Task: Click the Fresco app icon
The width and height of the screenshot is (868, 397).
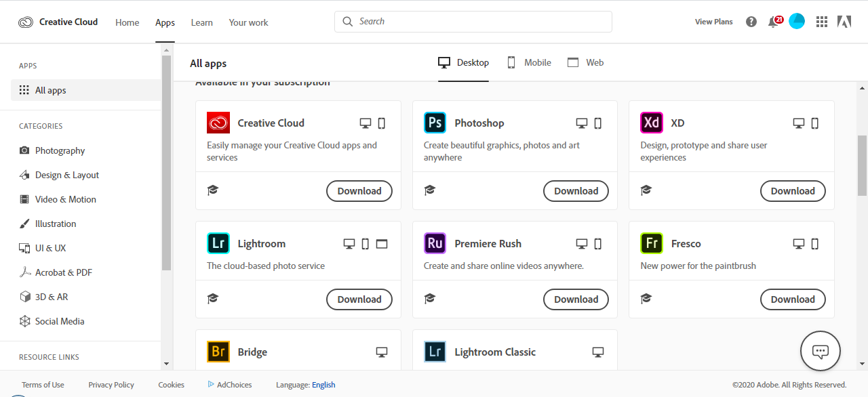Action: [x=652, y=243]
